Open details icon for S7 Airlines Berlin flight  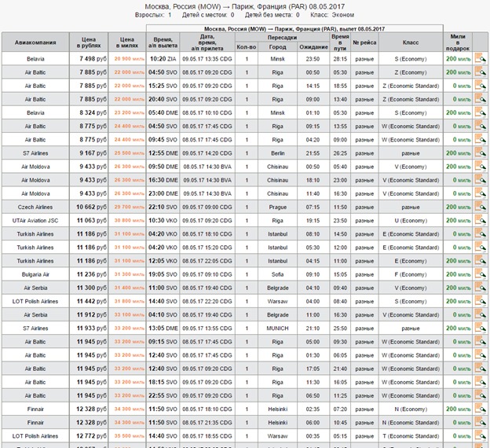481,152
